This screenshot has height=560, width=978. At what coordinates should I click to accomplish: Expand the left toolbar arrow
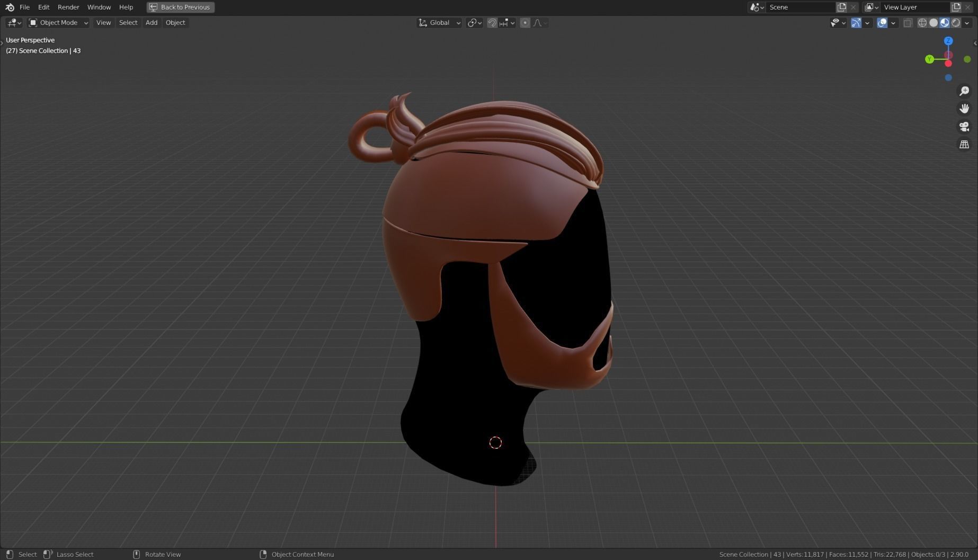2,43
